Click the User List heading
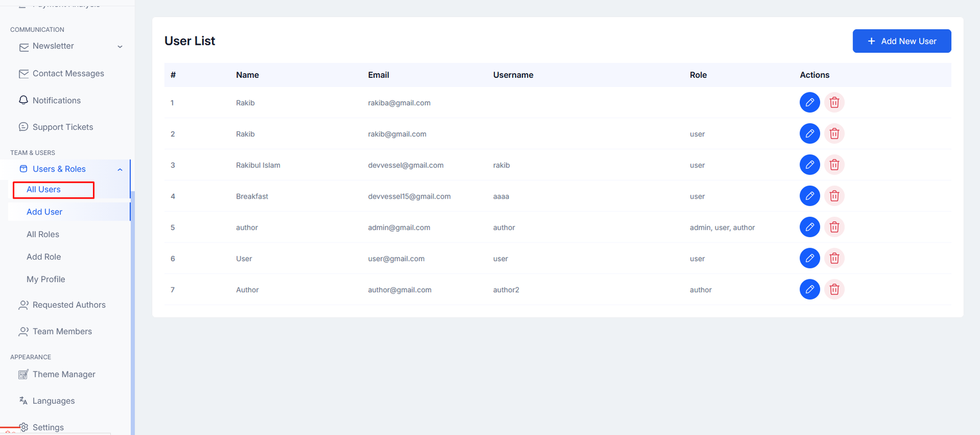980x435 pixels. (x=190, y=41)
